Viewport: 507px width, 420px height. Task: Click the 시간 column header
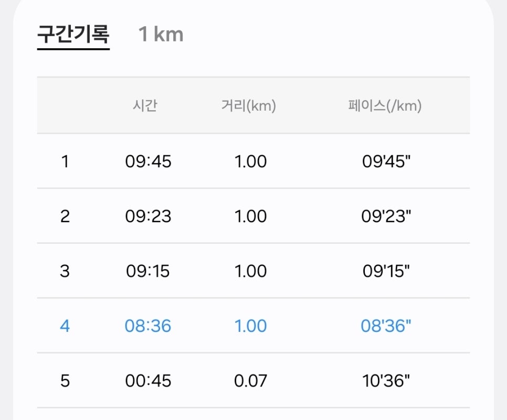[145, 105]
